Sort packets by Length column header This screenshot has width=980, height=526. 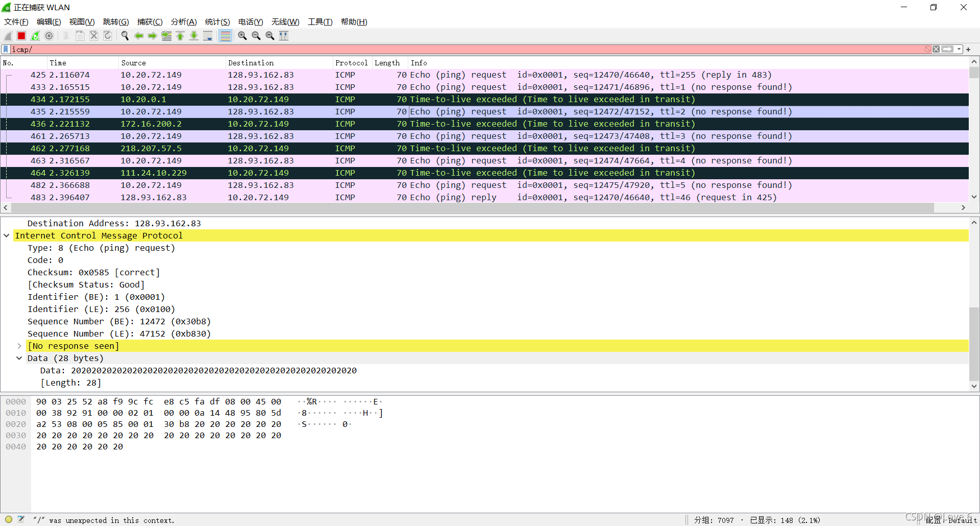390,63
